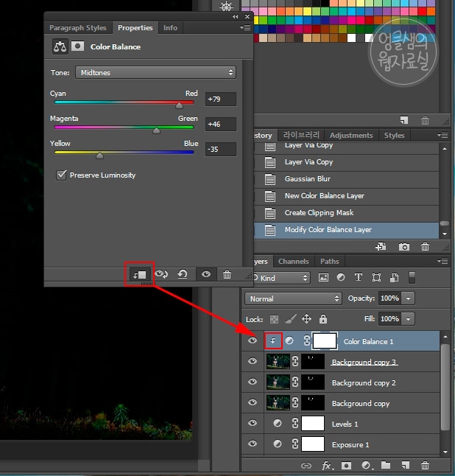Screen dimensions: 455x476
Task: Click the view previous state icon
Action: tap(161, 274)
